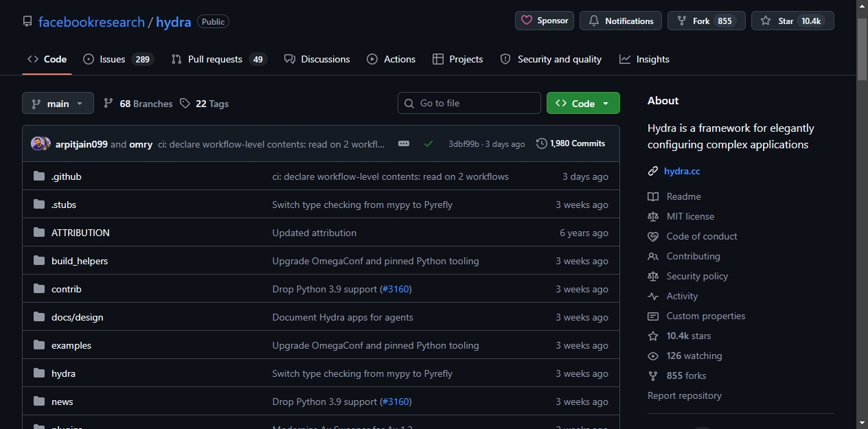Open the Fork 855 button
The image size is (868, 429).
pos(707,21)
